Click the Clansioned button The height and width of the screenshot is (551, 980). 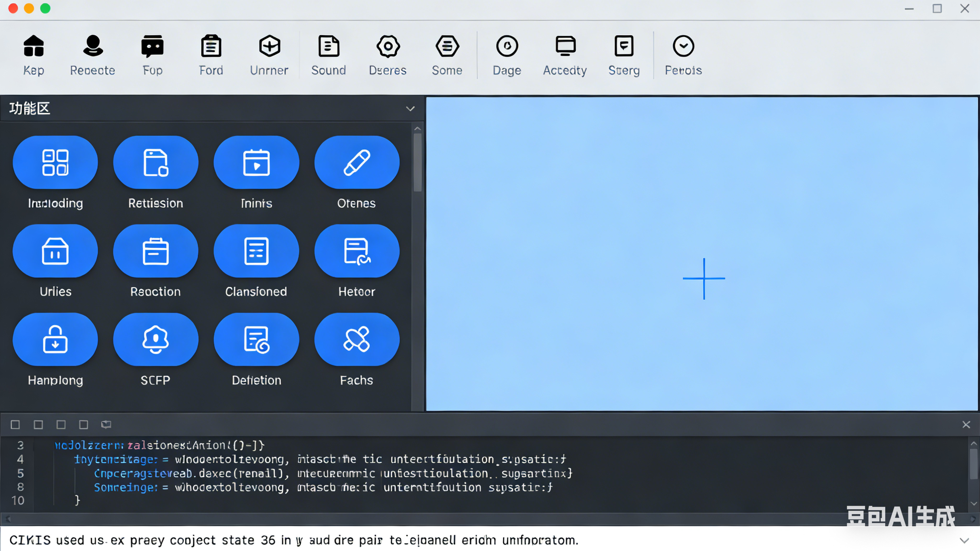point(256,251)
